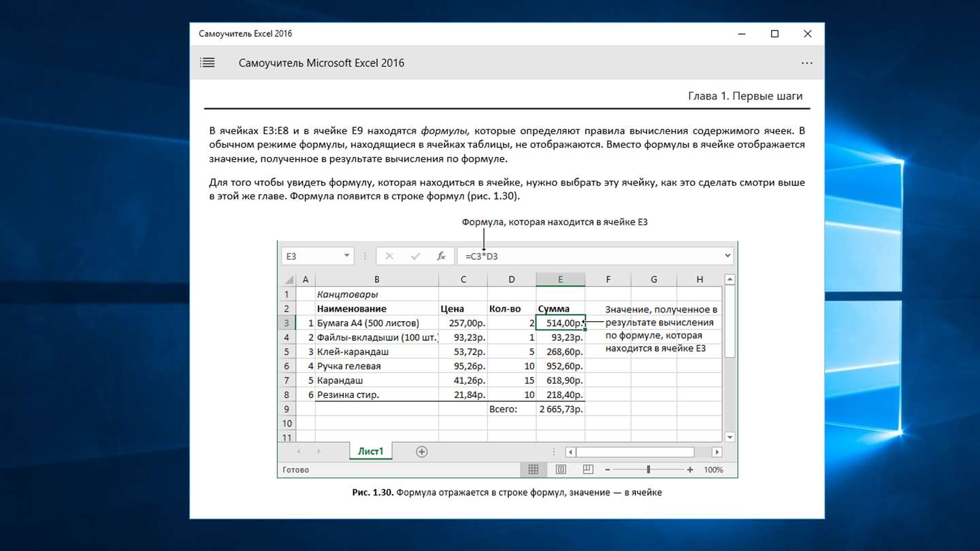
Task: Select the highlighted column header E
Action: click(x=560, y=280)
